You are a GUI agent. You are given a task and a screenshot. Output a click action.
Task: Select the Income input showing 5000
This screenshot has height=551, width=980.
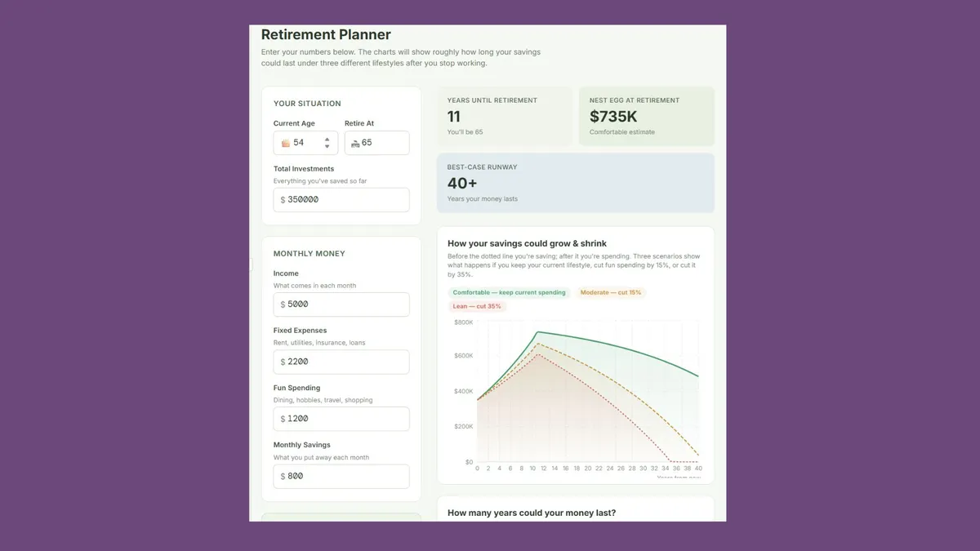coord(341,304)
